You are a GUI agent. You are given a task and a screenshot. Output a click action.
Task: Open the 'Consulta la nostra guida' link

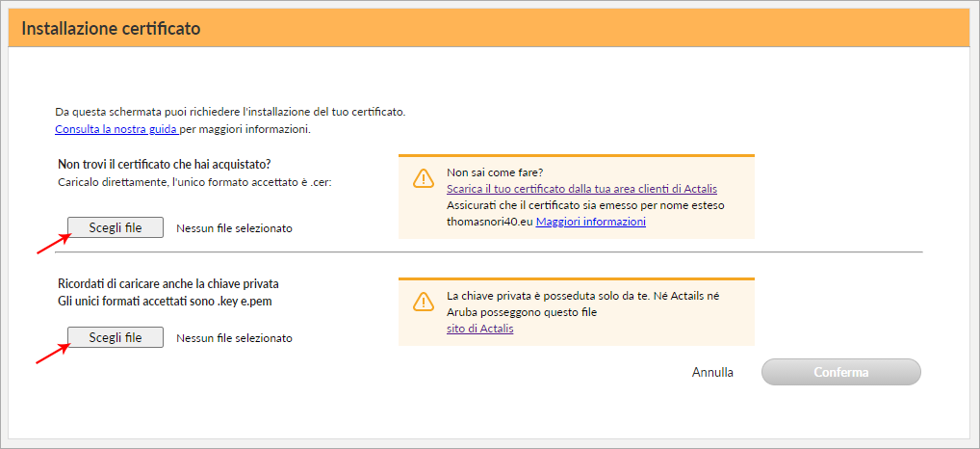click(x=116, y=129)
